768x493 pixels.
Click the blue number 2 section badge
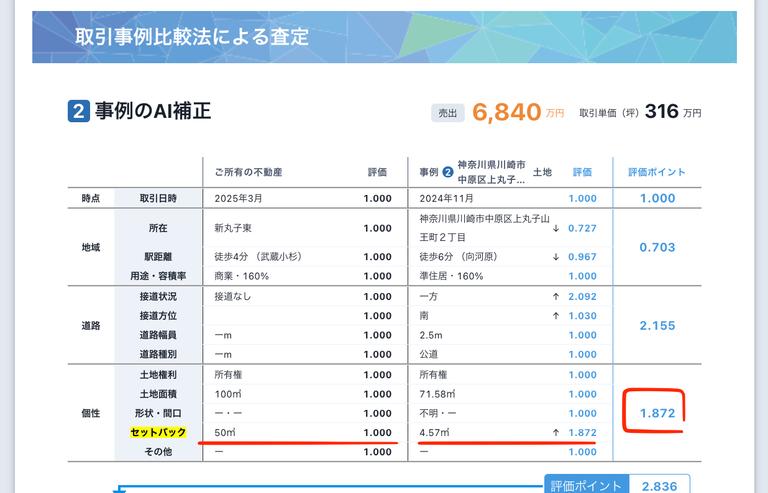coord(79,111)
